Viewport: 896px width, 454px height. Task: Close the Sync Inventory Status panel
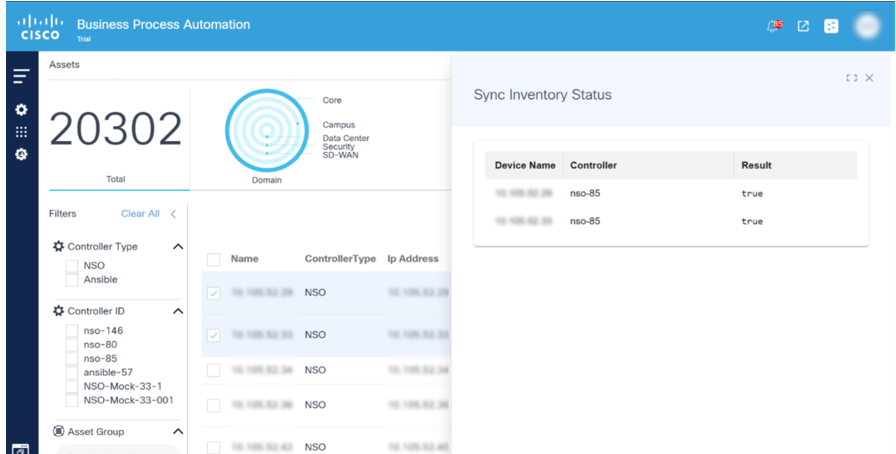(869, 78)
